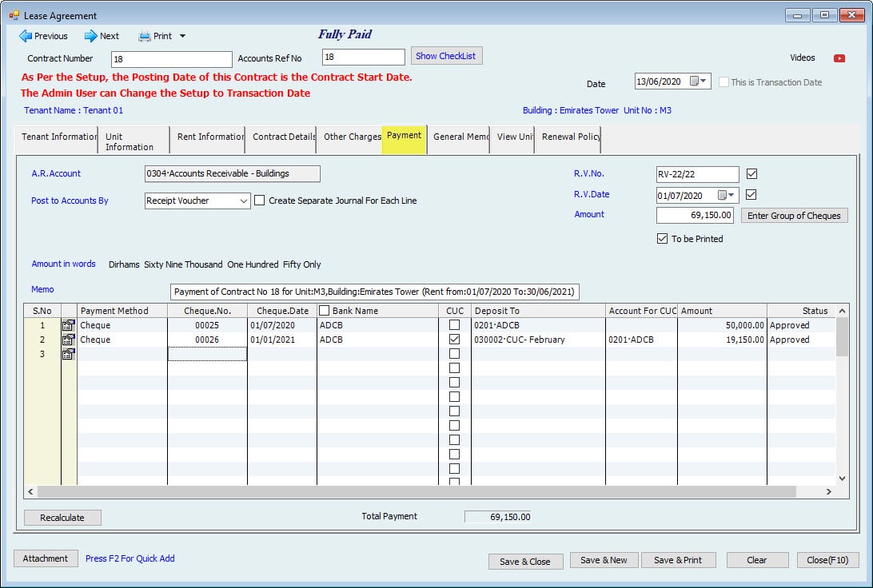The width and height of the screenshot is (873, 588).
Task: Click the grid scroll left arrow
Action: pos(30,492)
